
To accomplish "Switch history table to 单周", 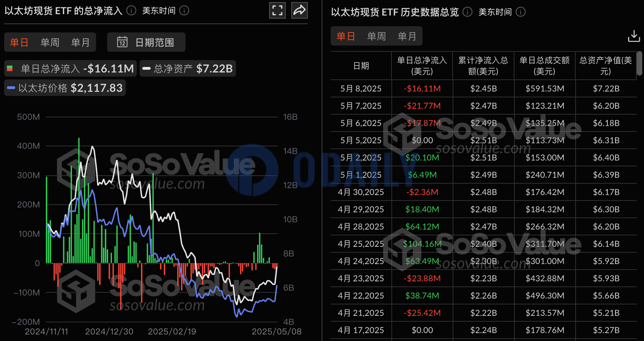I will [x=376, y=36].
